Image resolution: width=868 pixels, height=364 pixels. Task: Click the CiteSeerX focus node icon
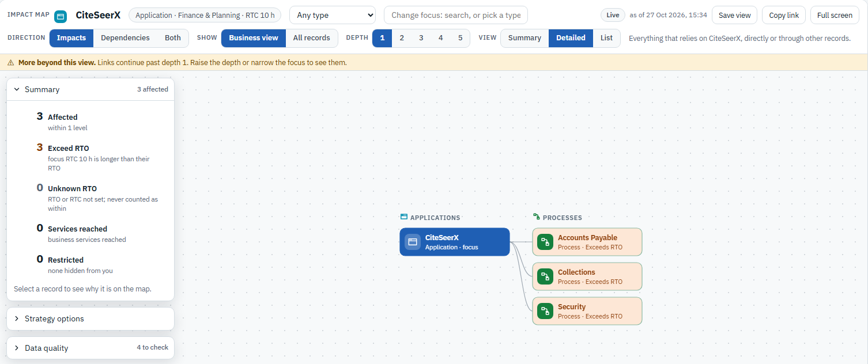click(413, 242)
